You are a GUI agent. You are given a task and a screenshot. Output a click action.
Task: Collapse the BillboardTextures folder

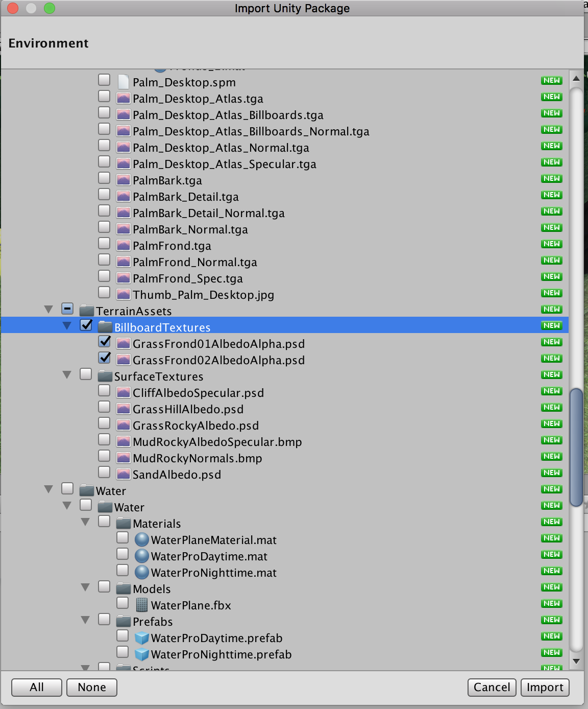tap(67, 325)
